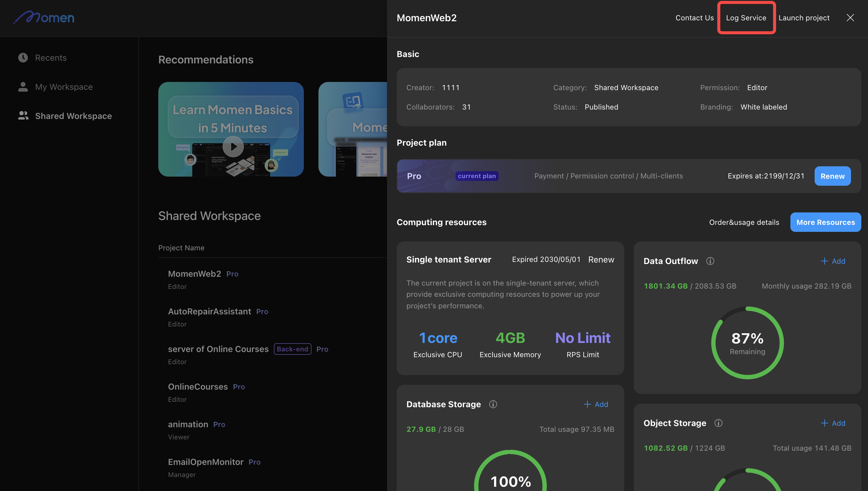Renew the Single tenant Server
This screenshot has height=491, width=868.
[x=601, y=259]
